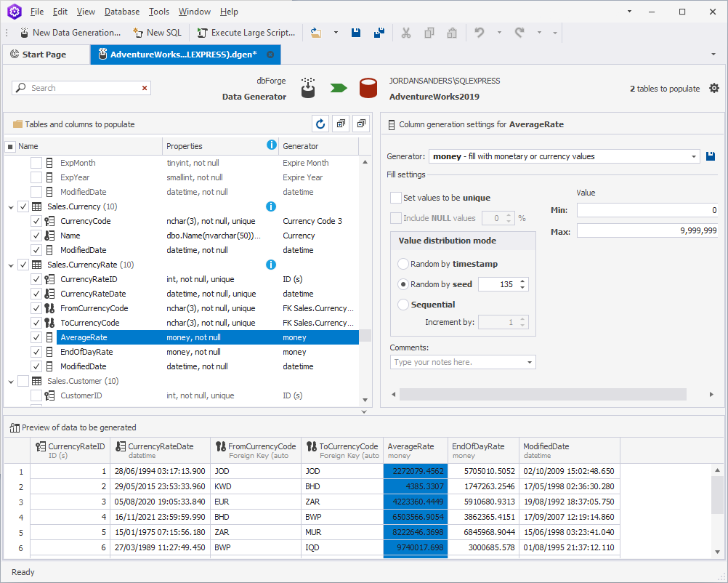Refresh tables and columns list

(320, 124)
